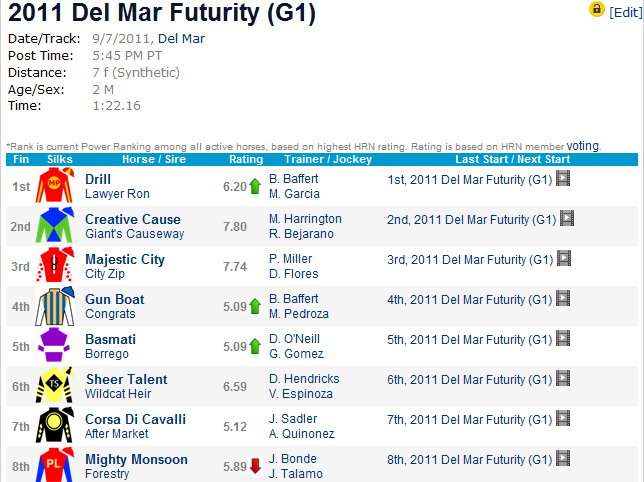Click the green up arrow beside rating 6.20
The height and width of the screenshot is (482, 644).
click(x=255, y=186)
